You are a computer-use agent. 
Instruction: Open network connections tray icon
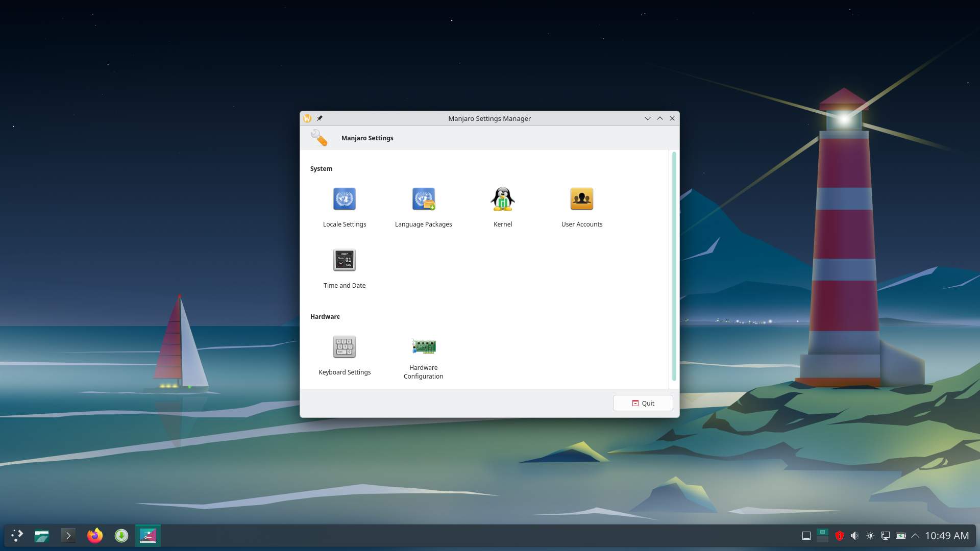(886, 536)
